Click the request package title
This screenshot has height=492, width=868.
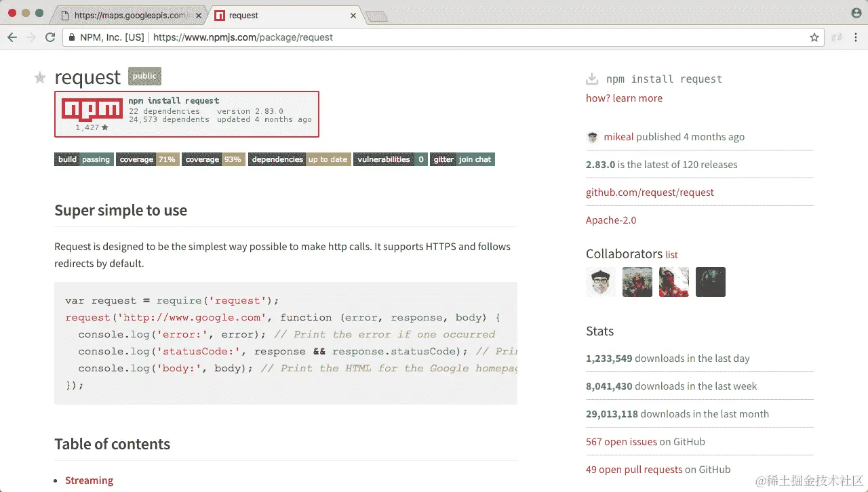[87, 77]
